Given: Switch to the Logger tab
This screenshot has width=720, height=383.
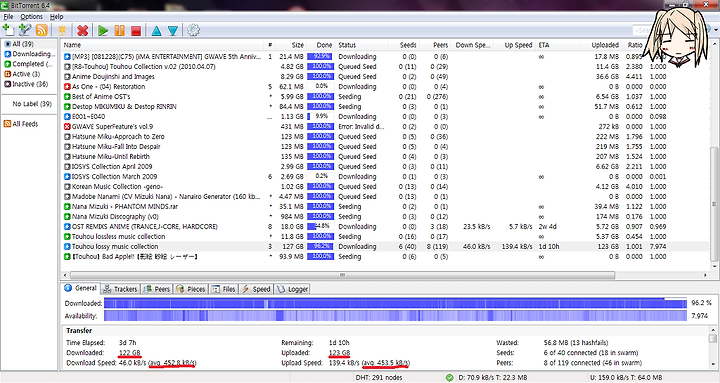Looking at the screenshot, I should click(x=292, y=289).
